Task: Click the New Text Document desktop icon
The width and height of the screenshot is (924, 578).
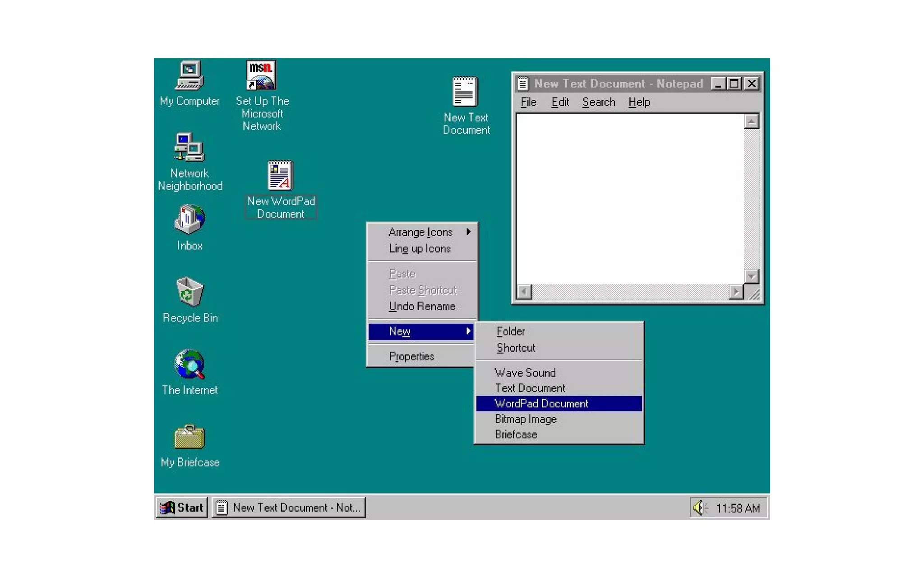Action: [465, 92]
